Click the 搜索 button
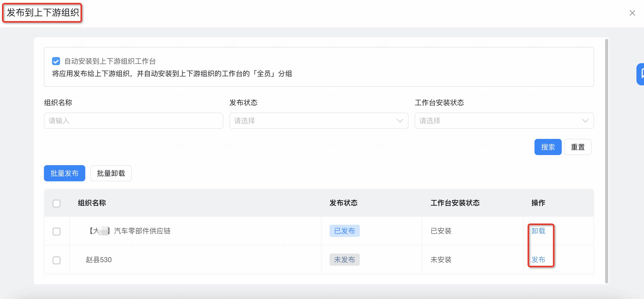 click(x=548, y=147)
